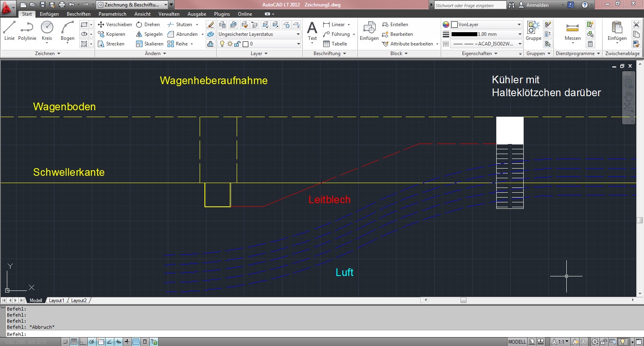The width and height of the screenshot is (644, 346).
Task: Activate the Bogen arc tool
Action: coord(67,31)
